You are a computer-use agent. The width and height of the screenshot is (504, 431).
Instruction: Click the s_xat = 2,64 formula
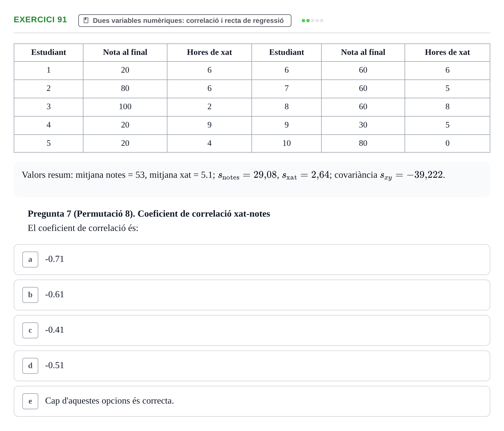306,175
